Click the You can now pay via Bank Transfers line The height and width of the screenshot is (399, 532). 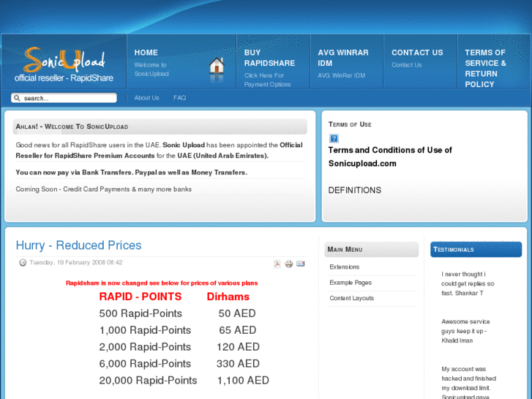pyautogui.click(x=131, y=172)
